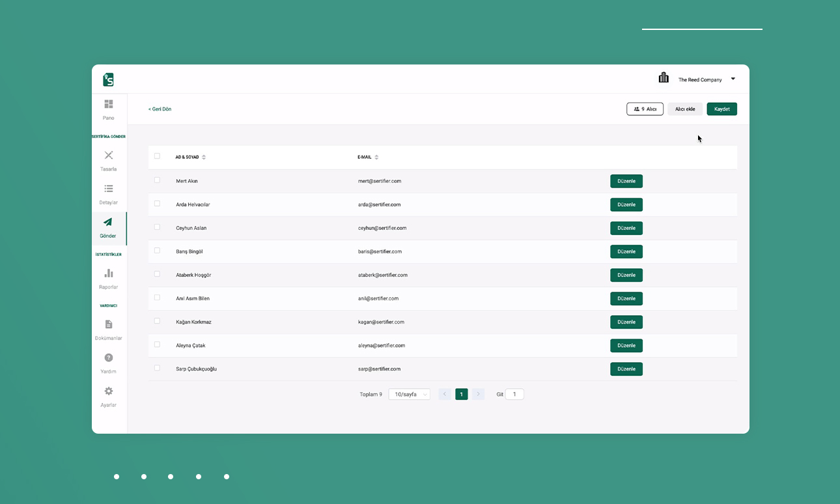Open the Yardım question mark icon

109,357
